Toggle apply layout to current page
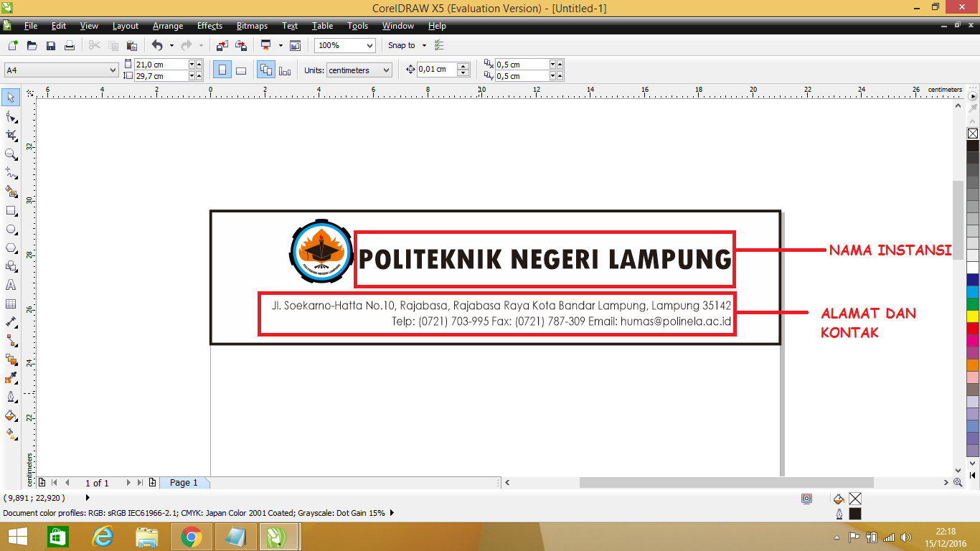 285,70
